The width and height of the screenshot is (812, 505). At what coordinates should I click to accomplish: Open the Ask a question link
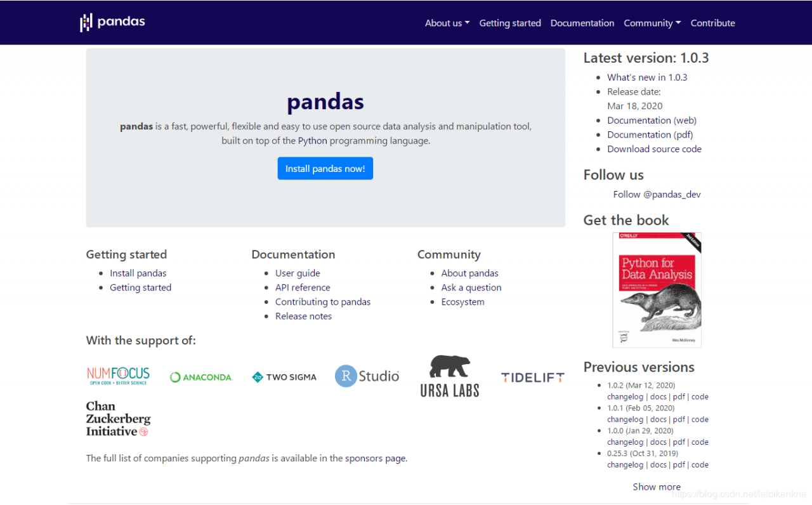(471, 287)
